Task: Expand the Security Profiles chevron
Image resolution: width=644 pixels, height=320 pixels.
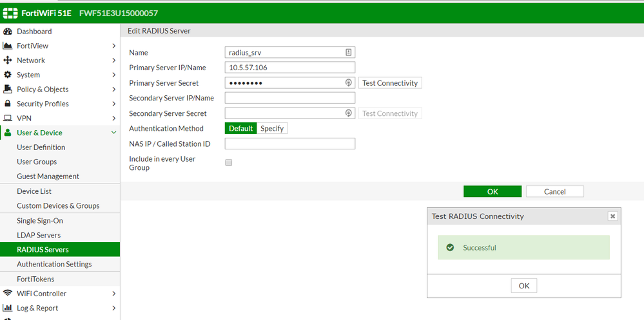Action: [113, 104]
